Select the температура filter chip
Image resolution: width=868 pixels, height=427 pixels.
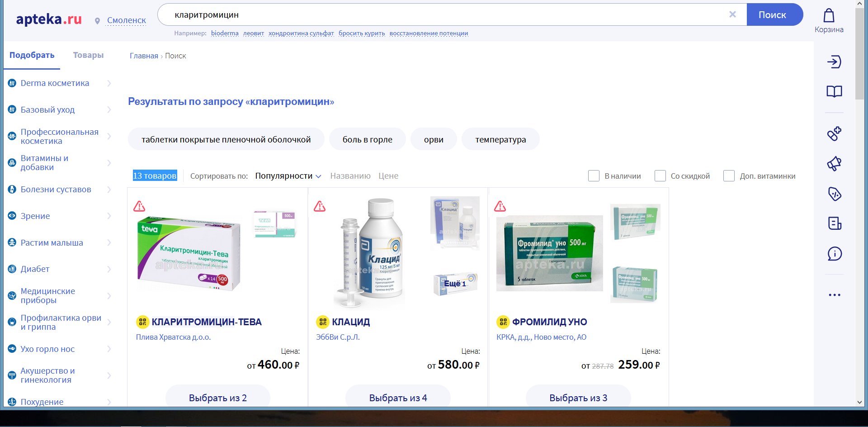pos(500,139)
